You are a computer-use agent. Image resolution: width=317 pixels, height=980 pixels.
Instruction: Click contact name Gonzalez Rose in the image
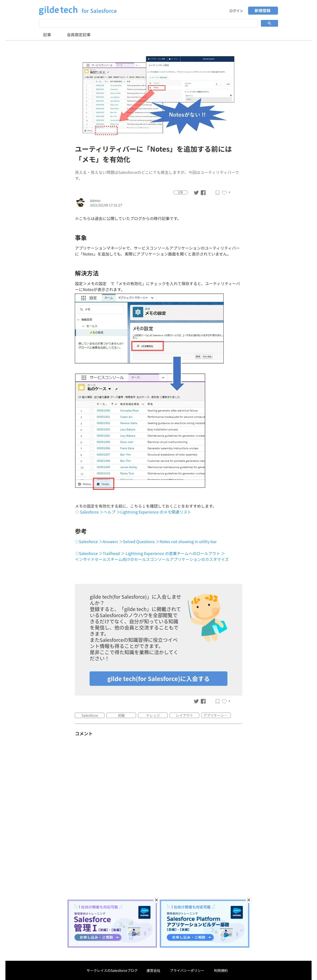click(129, 410)
